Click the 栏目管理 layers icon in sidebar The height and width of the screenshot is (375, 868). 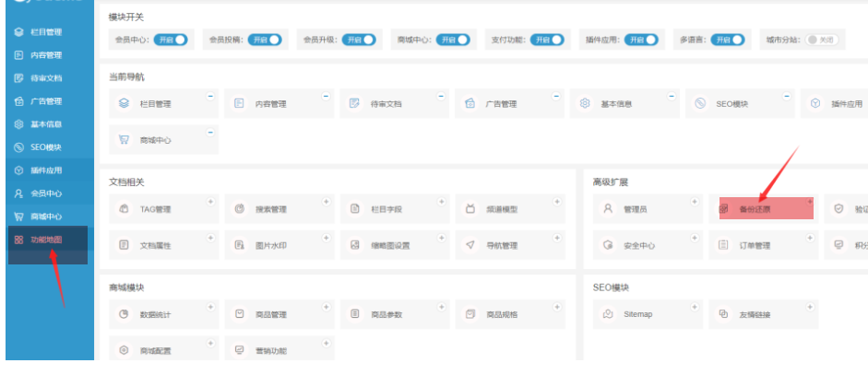[18, 32]
